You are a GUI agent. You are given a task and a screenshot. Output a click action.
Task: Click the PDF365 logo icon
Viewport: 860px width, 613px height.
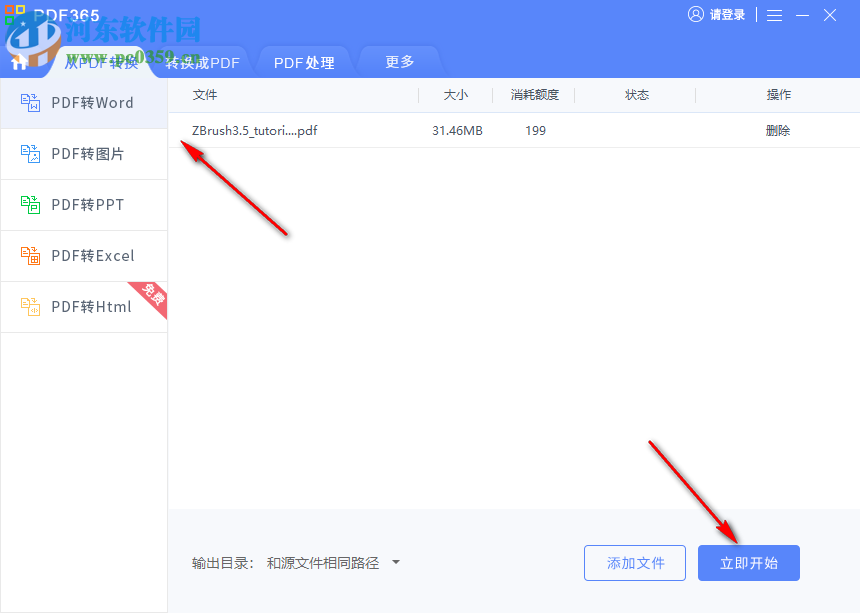click(17, 15)
